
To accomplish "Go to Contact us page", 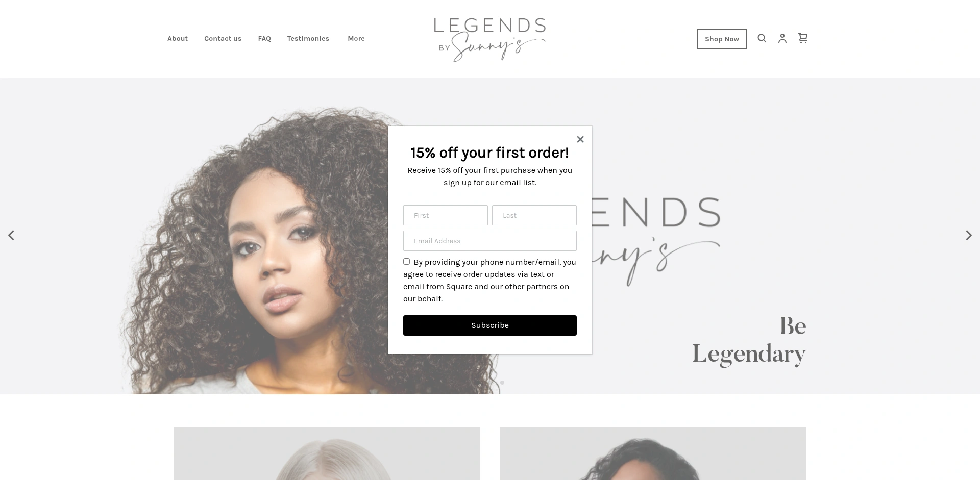I will tap(223, 39).
